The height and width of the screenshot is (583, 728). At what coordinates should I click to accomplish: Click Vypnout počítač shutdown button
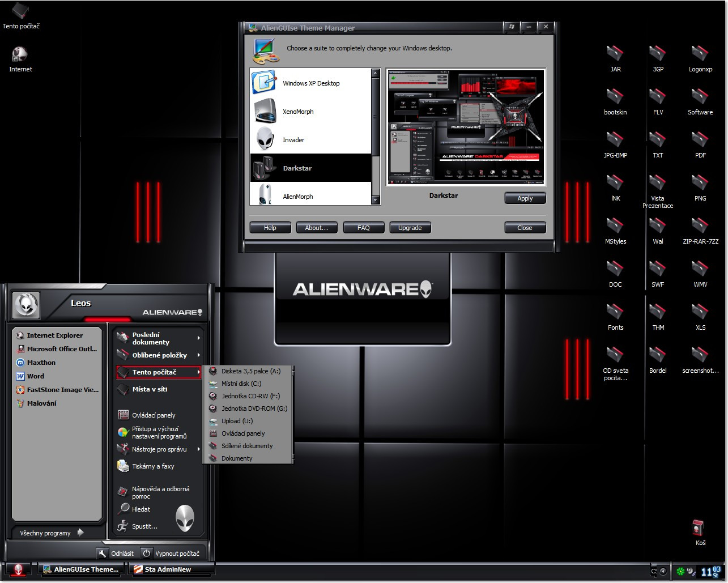(x=170, y=554)
